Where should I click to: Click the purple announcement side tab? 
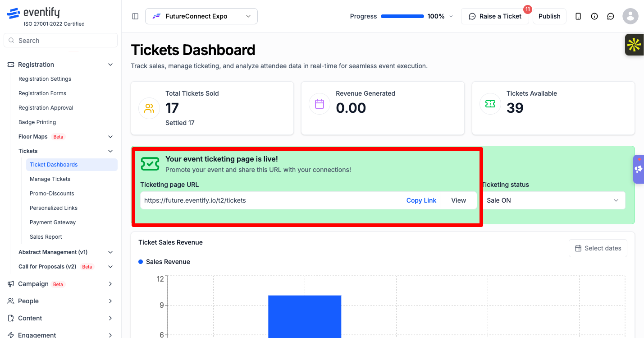pos(639,169)
